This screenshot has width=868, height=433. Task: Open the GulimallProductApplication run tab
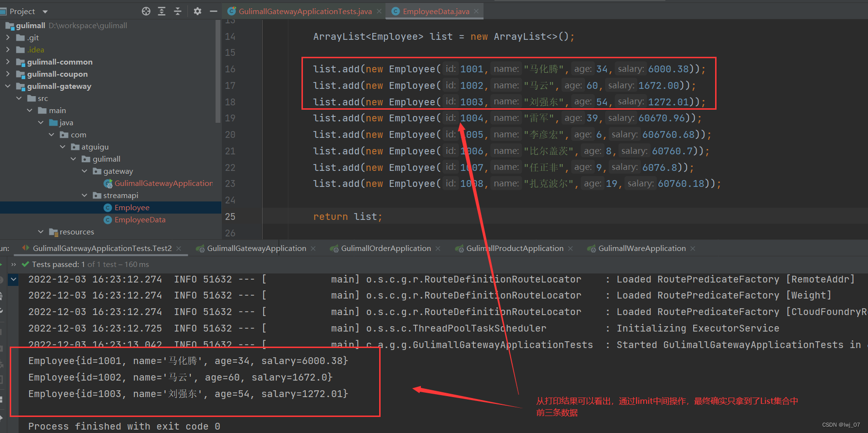coord(515,249)
